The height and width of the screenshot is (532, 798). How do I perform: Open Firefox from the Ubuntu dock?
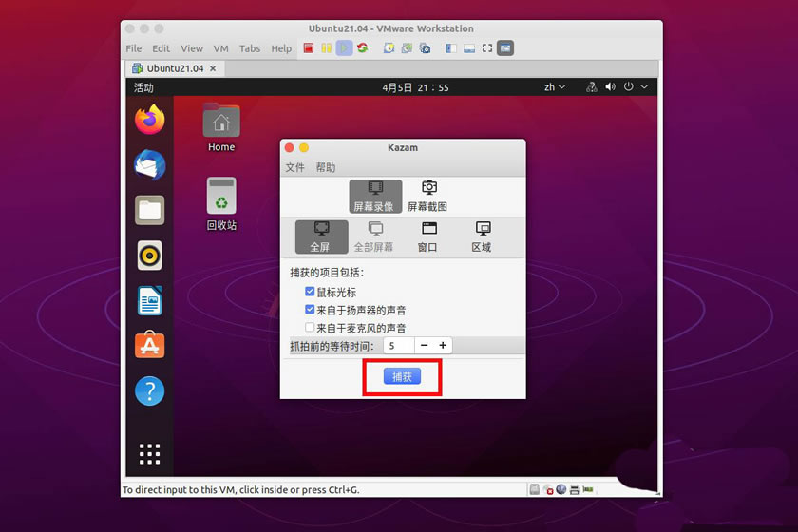tap(150, 120)
